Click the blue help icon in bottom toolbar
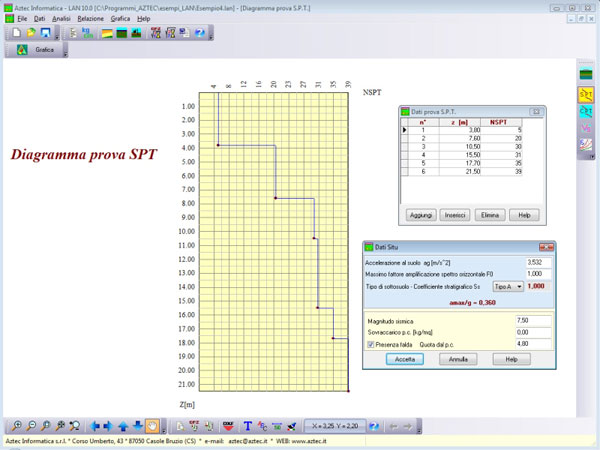The height and width of the screenshot is (450, 600). pyautogui.click(x=374, y=426)
